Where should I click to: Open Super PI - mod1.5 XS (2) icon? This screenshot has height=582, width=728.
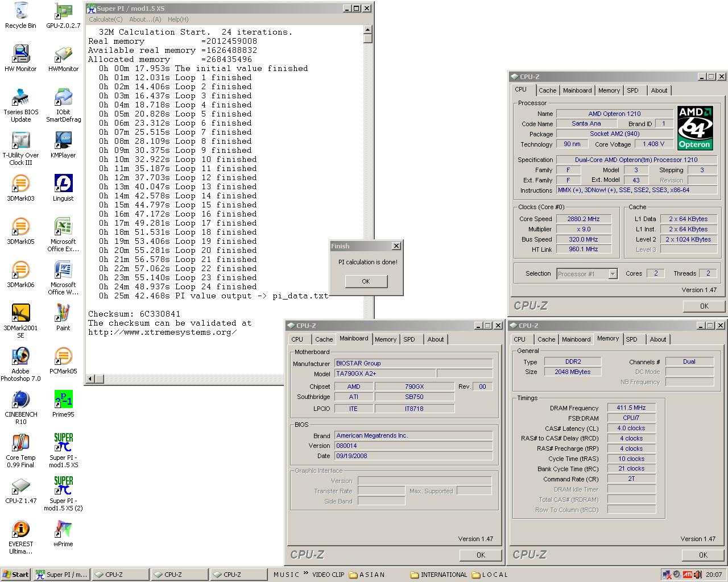[x=63, y=494]
